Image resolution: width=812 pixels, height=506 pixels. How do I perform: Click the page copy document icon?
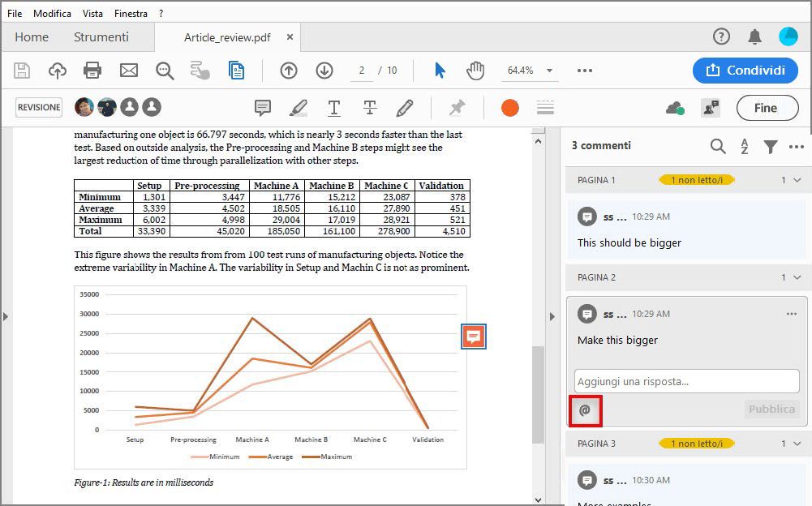pyautogui.click(x=236, y=71)
